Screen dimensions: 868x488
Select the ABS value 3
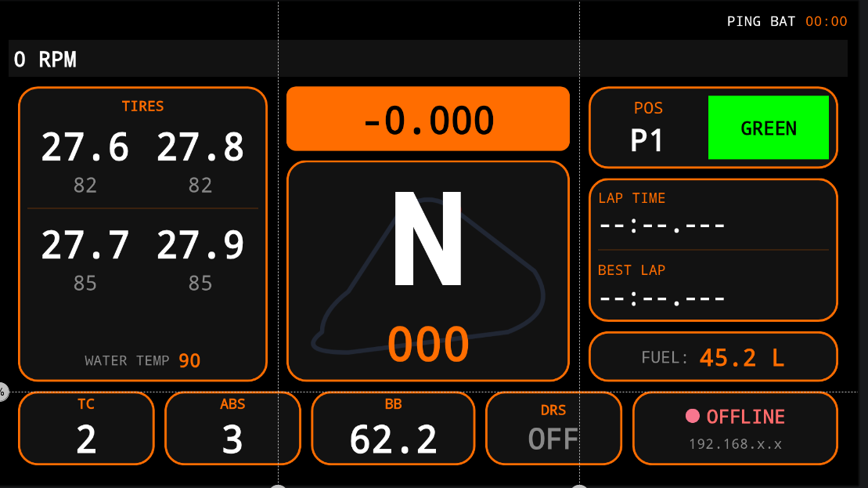pyautogui.click(x=232, y=439)
